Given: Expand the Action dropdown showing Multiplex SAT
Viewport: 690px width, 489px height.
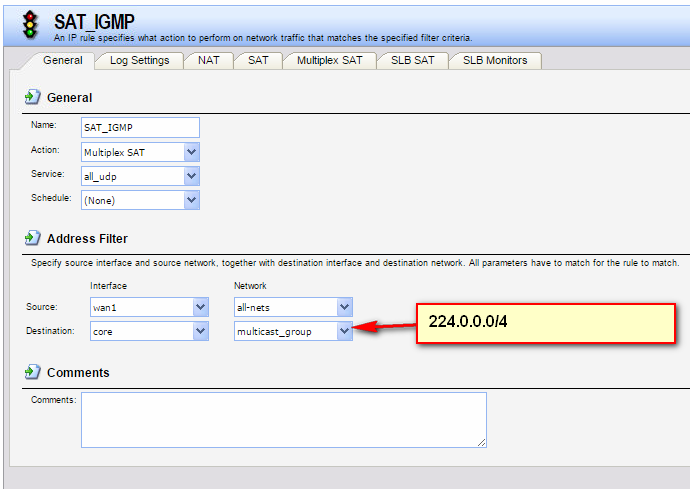Looking at the screenshot, I should [140, 152].
